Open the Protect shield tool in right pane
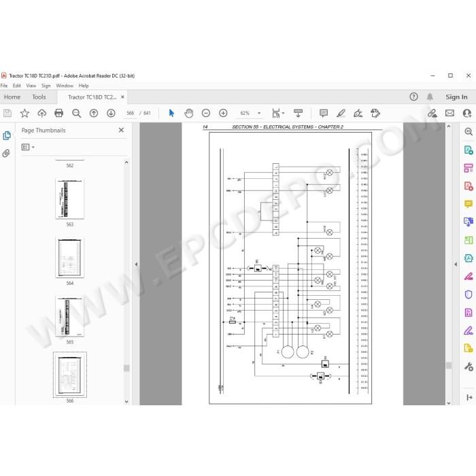Image resolution: width=476 pixels, height=476 pixels. [469, 294]
